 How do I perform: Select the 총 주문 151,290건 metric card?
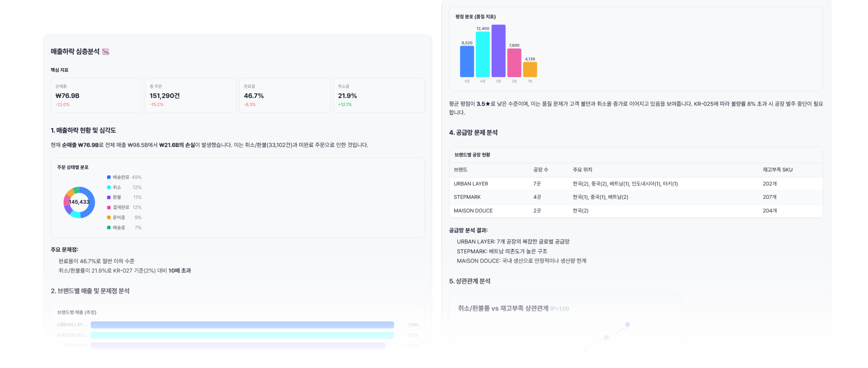tap(191, 95)
